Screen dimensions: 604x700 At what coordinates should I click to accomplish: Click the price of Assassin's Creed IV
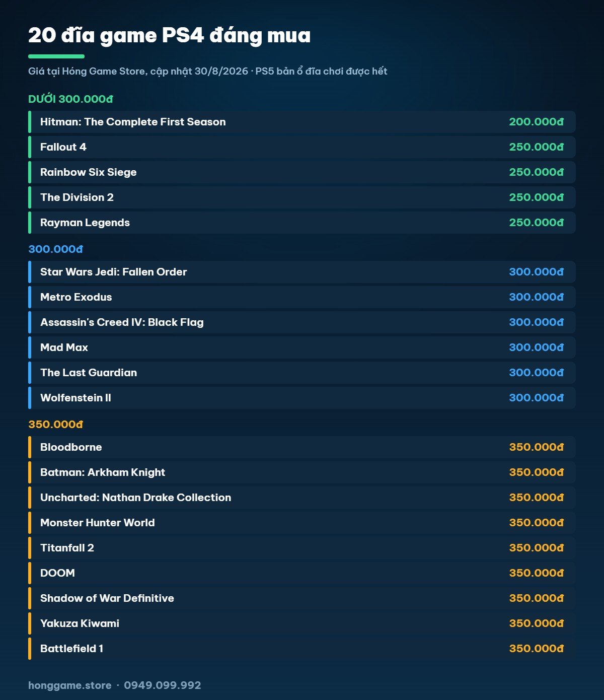(536, 322)
